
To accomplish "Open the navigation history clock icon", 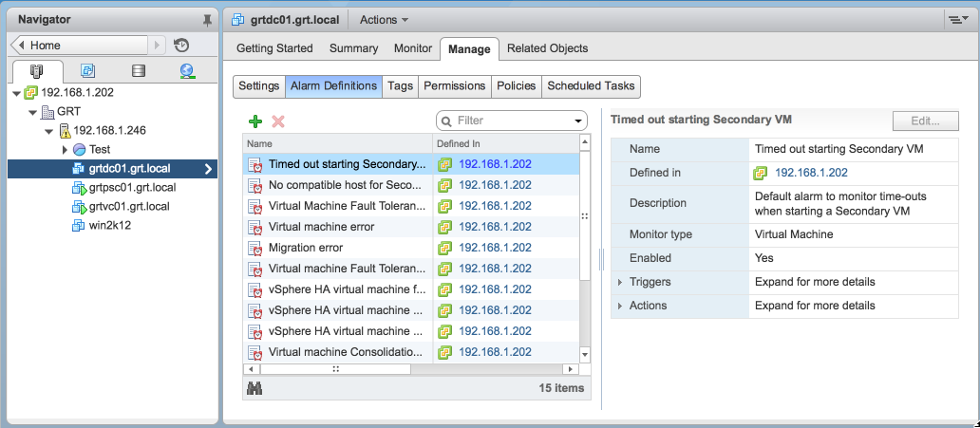I will (x=181, y=45).
